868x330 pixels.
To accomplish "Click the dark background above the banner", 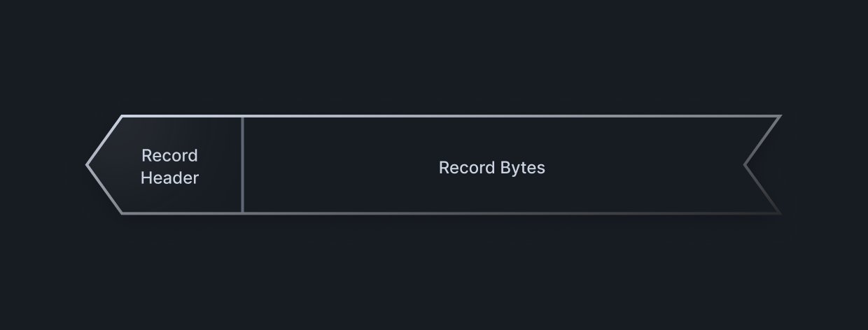I will click(x=434, y=56).
